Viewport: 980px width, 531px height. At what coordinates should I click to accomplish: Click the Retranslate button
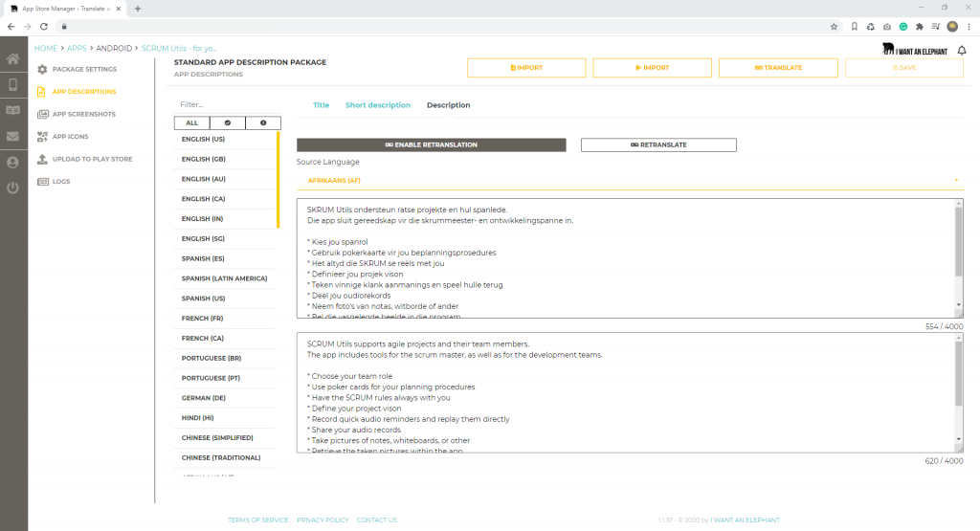pyautogui.click(x=658, y=144)
